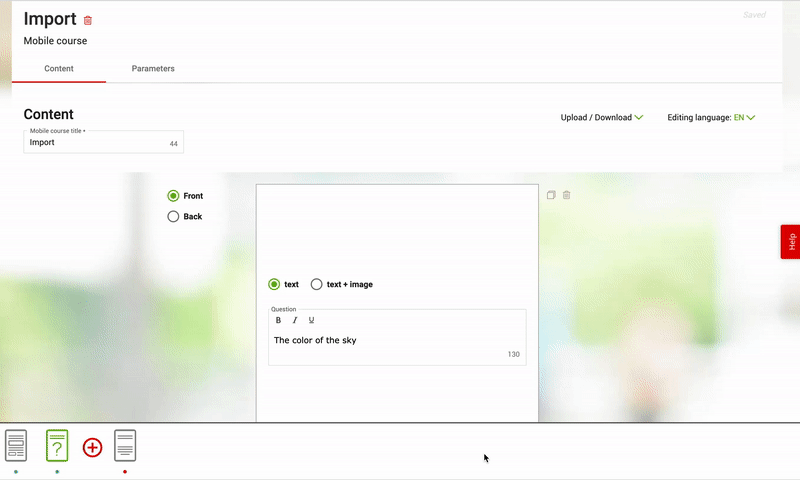
Task: Click the Mobile course subtitle text
Action: coord(55,41)
